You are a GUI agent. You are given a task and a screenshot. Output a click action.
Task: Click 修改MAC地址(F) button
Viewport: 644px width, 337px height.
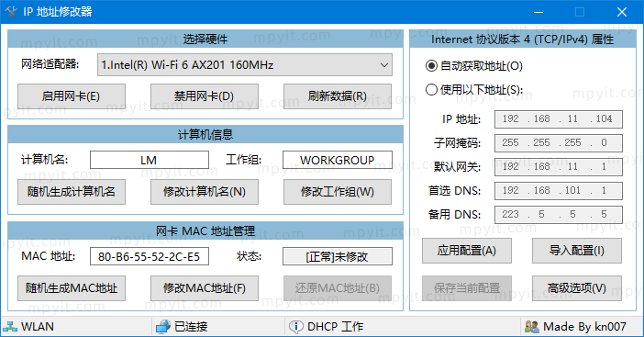tap(205, 288)
